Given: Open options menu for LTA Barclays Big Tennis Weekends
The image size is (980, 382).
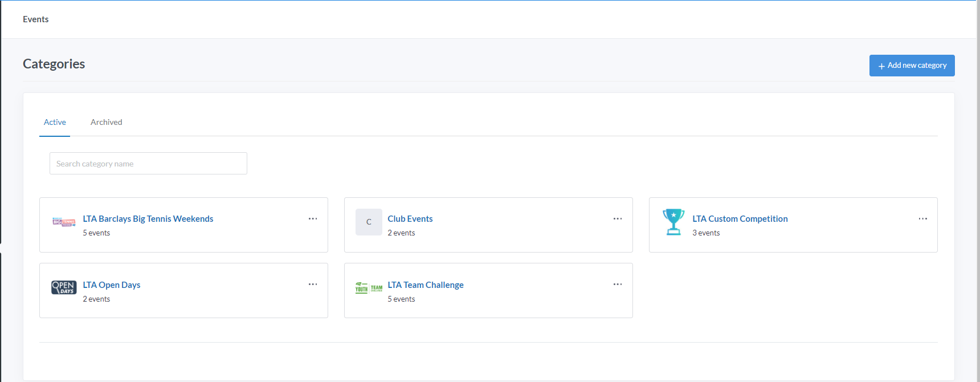Looking at the screenshot, I should point(313,219).
